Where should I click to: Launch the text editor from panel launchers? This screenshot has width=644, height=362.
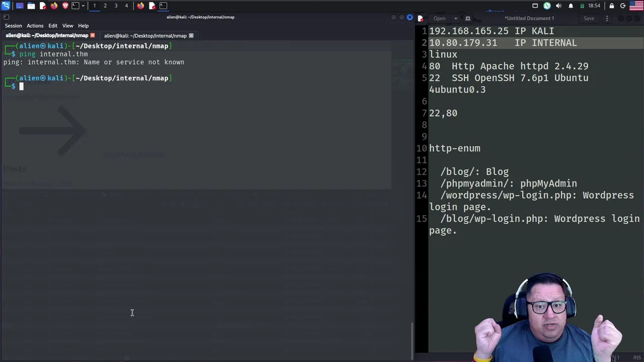click(x=43, y=6)
